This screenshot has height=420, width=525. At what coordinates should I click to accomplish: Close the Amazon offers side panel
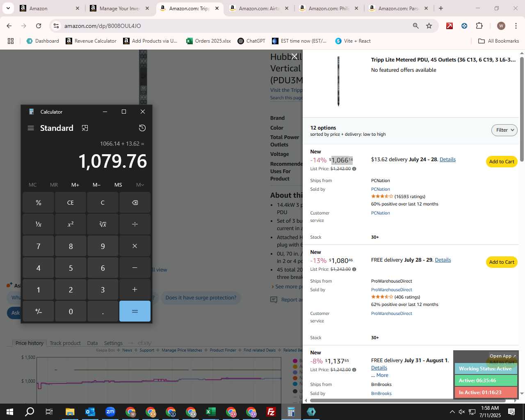294,57
